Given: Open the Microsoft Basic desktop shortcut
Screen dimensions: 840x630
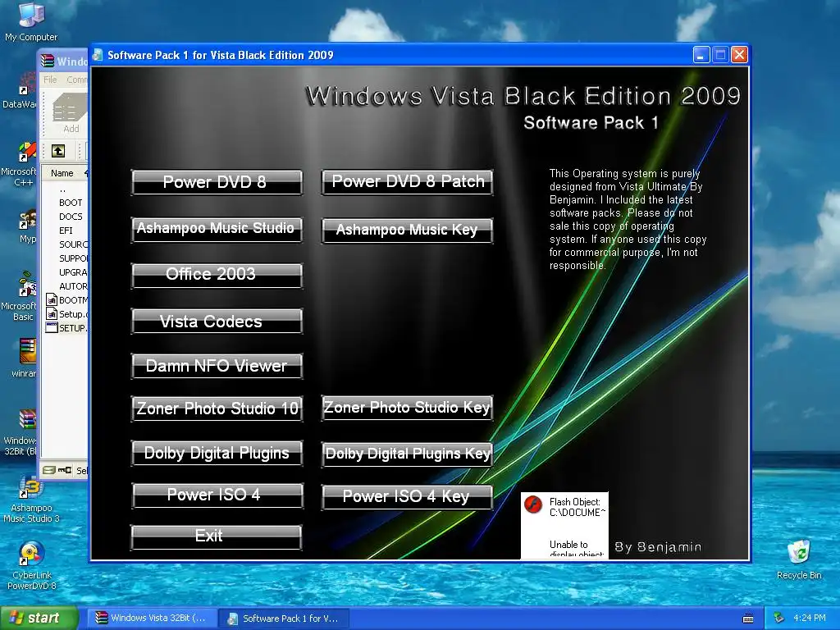Looking at the screenshot, I should pos(20,297).
